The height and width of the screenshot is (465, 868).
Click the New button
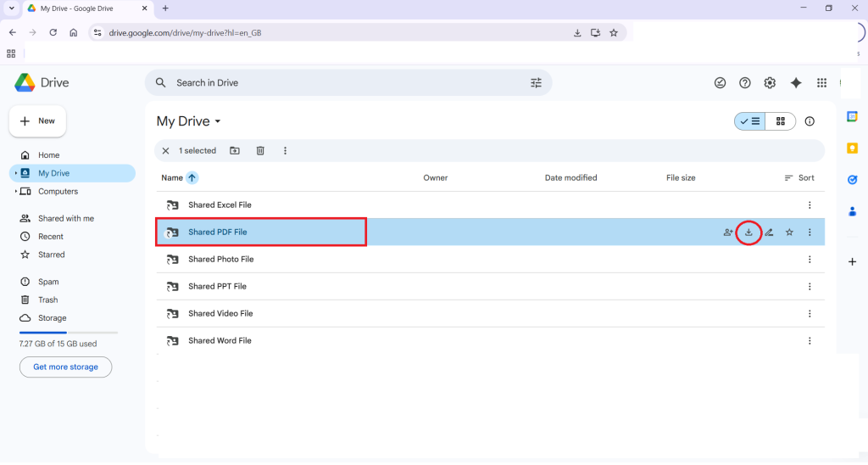[37, 121]
